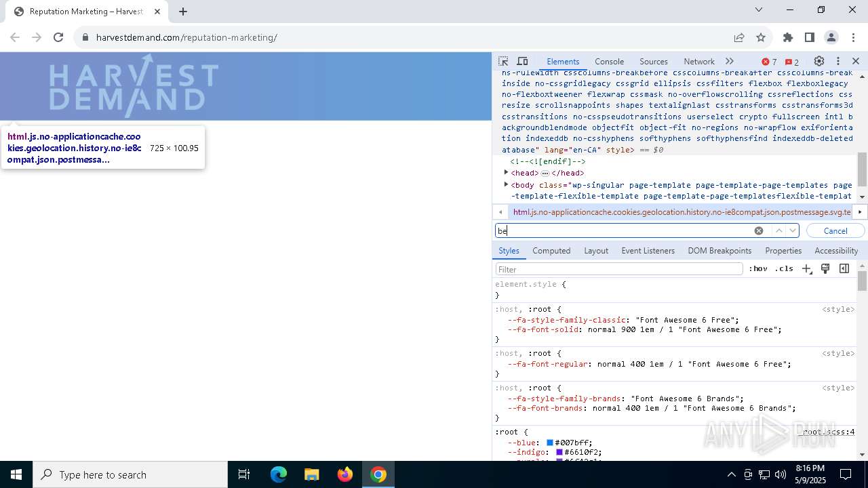
Task: Select the DOM Breakpoints pane tab
Action: (719, 250)
